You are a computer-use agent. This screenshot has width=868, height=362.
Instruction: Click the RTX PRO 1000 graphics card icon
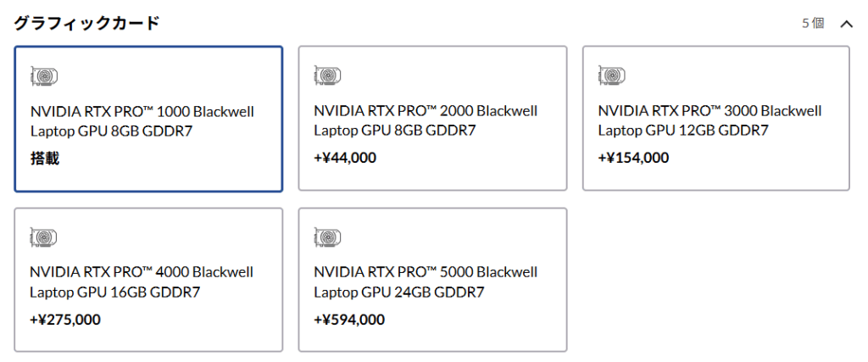click(x=44, y=76)
